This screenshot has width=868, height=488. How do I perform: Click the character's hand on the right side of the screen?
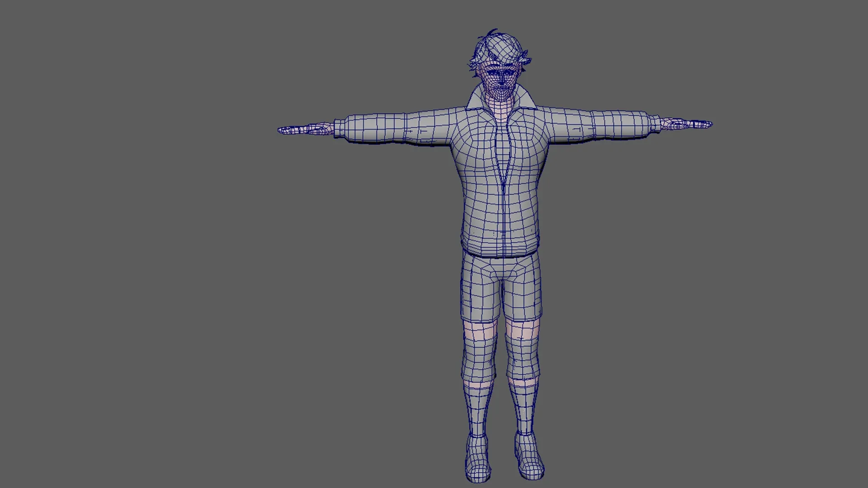click(687, 124)
